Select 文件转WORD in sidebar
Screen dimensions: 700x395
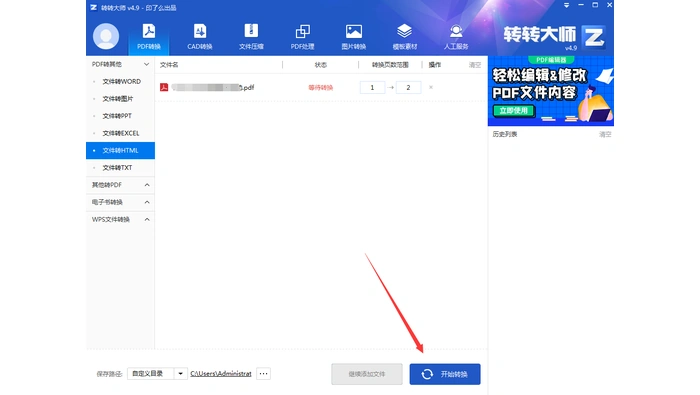(x=121, y=82)
